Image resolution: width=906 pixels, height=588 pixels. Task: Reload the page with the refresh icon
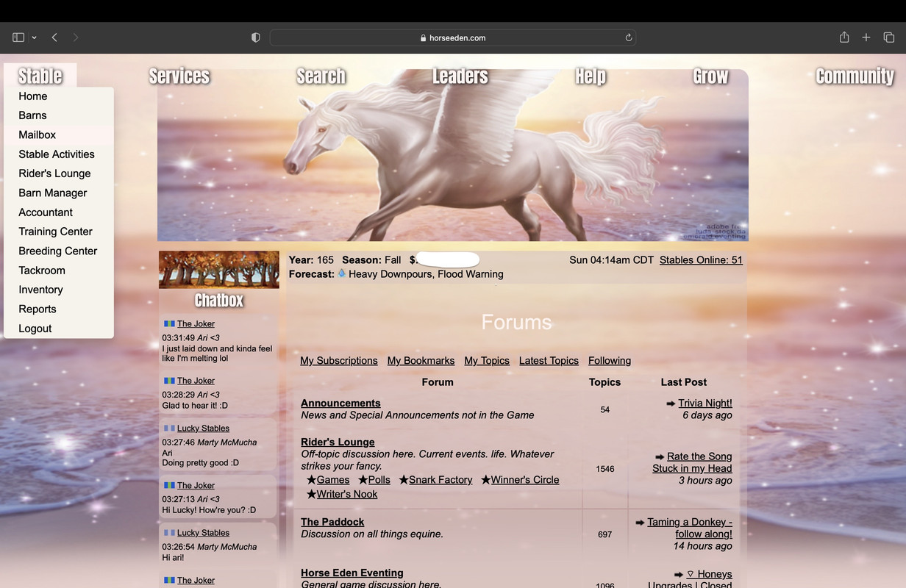point(629,37)
